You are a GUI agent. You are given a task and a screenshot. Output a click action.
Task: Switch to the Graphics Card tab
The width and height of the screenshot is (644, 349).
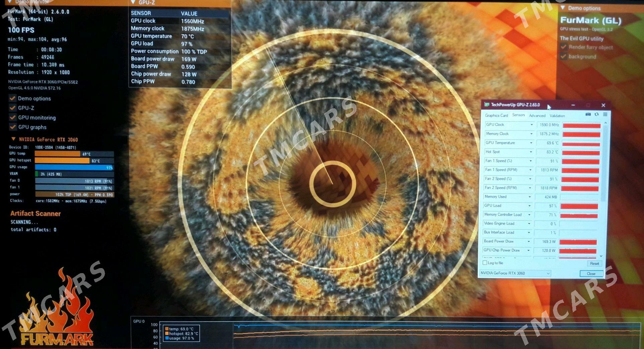click(496, 115)
